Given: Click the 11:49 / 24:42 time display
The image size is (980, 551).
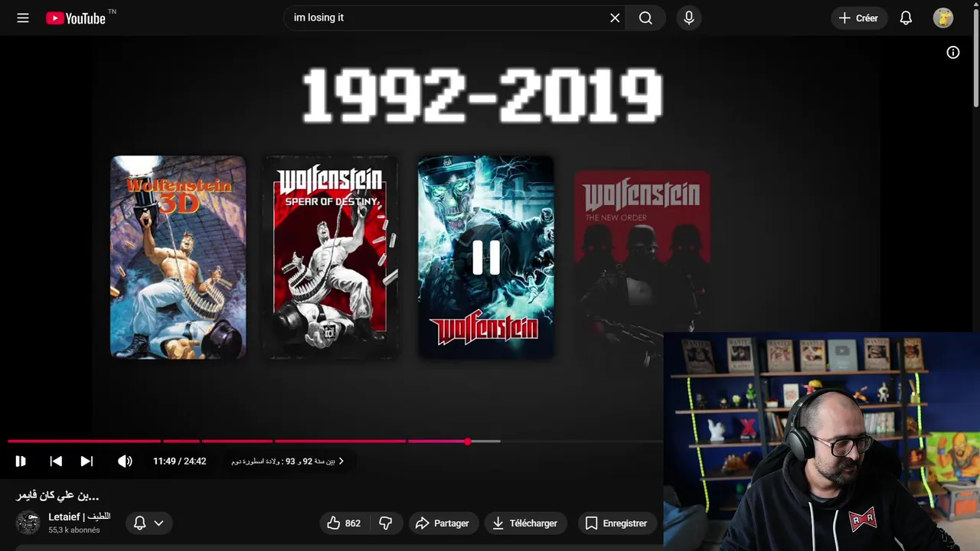Looking at the screenshot, I should click(179, 461).
